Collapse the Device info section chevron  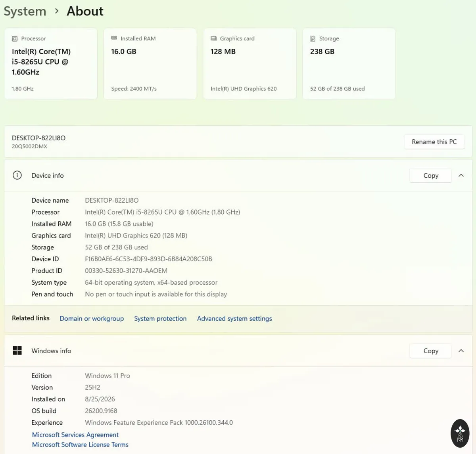[x=461, y=175]
